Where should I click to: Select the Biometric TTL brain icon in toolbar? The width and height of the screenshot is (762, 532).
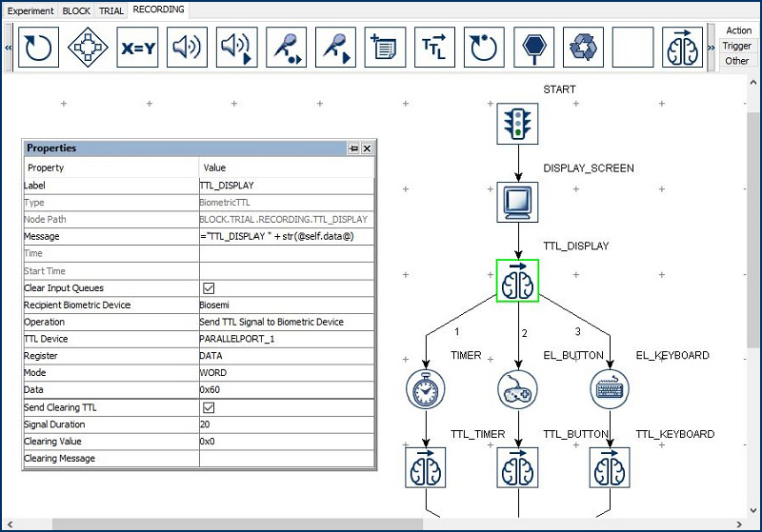point(683,47)
